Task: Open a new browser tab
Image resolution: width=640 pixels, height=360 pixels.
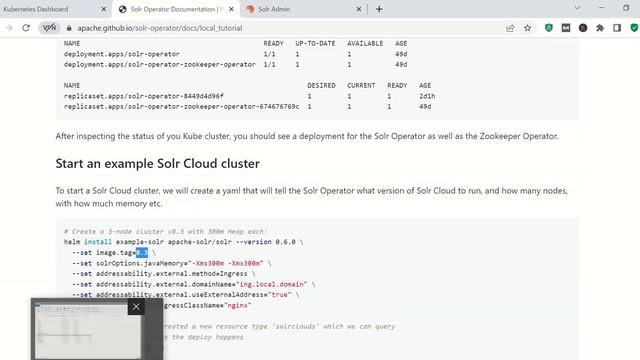Action: [x=379, y=9]
